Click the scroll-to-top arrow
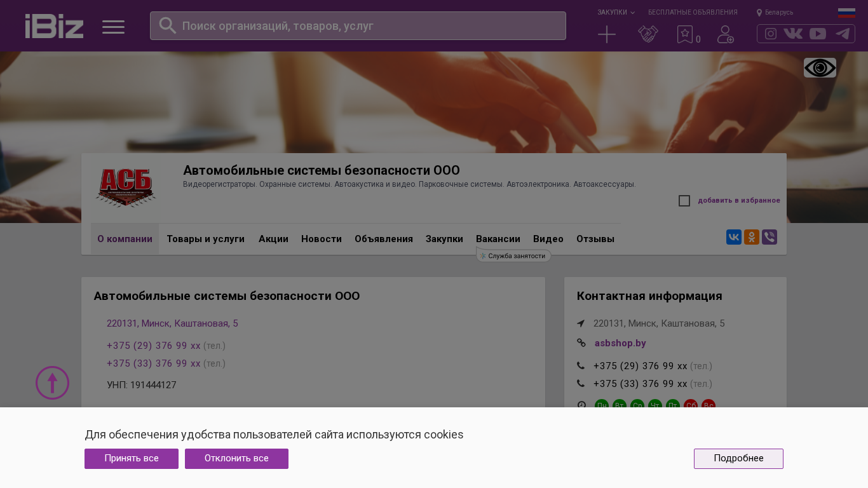This screenshot has width=868, height=488. tap(52, 383)
